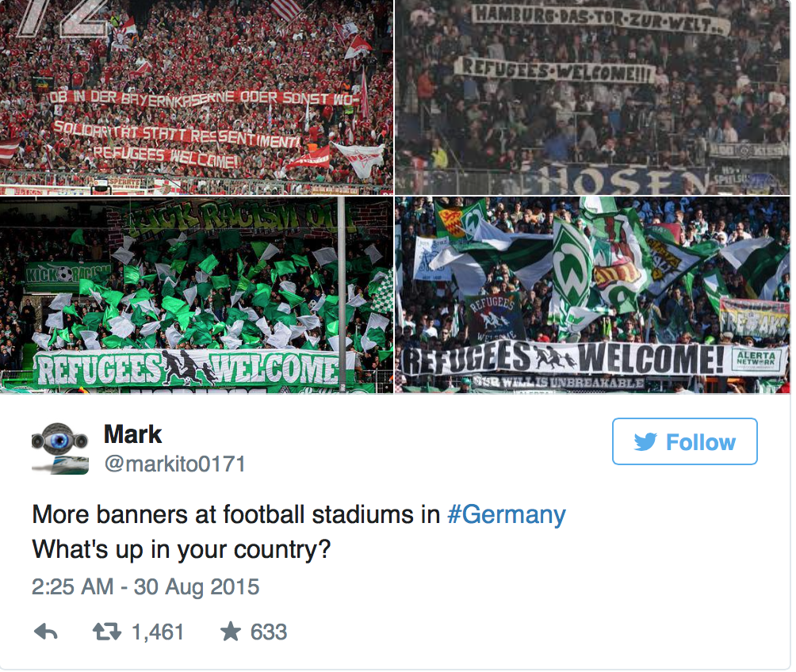796x672 pixels.
Task: Click the favorite star icon
Action: [x=230, y=632]
